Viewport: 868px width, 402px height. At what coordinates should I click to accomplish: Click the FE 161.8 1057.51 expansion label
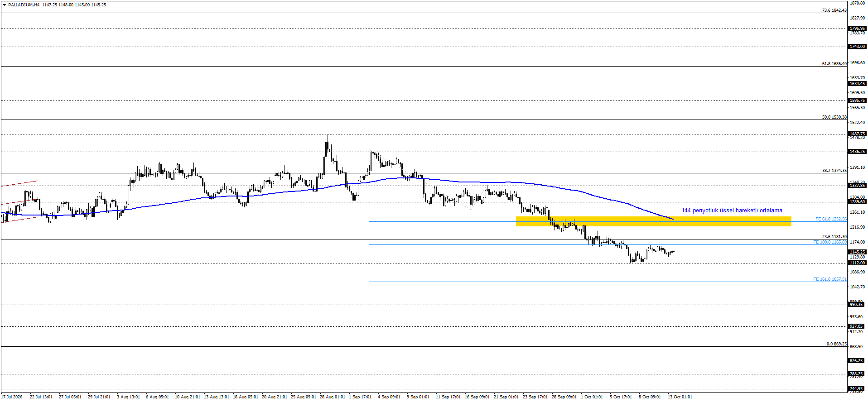click(x=830, y=279)
